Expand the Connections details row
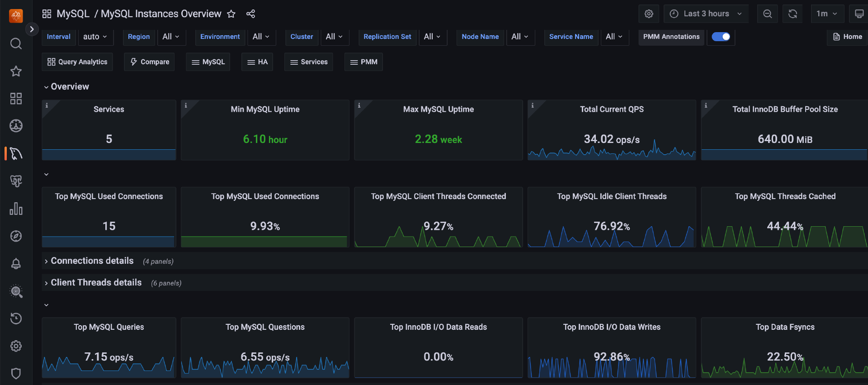 pyautogui.click(x=92, y=261)
